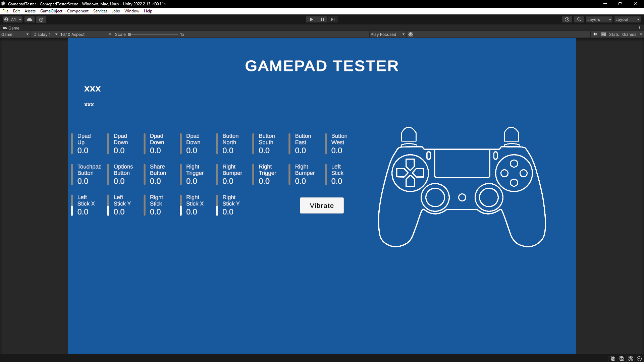Click the Share Button label

[x=158, y=170]
